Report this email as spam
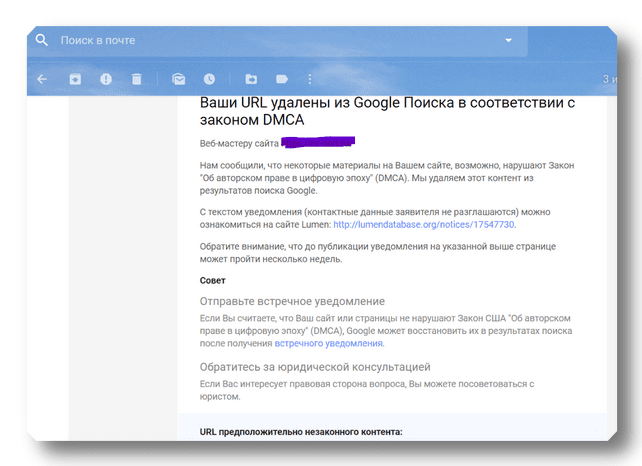Screen dimensions: 642x466 [x=106, y=79]
